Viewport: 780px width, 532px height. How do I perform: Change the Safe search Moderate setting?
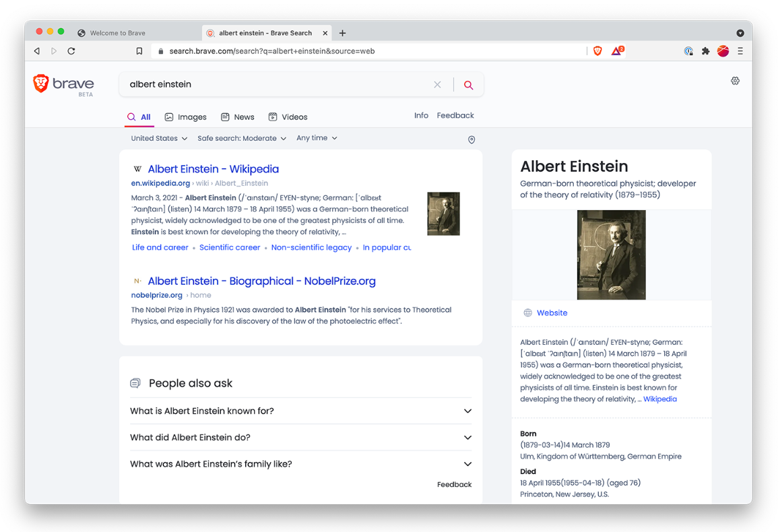[x=240, y=137]
